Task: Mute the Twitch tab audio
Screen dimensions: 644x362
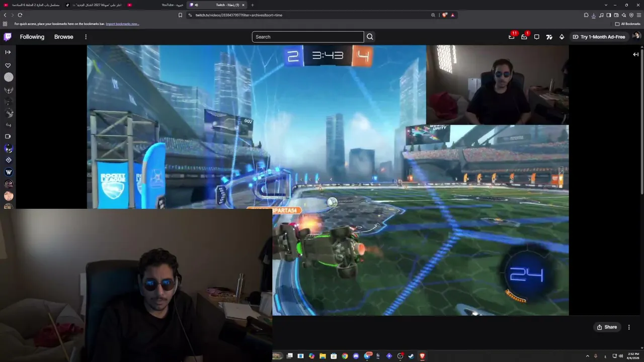Action: [x=196, y=5]
